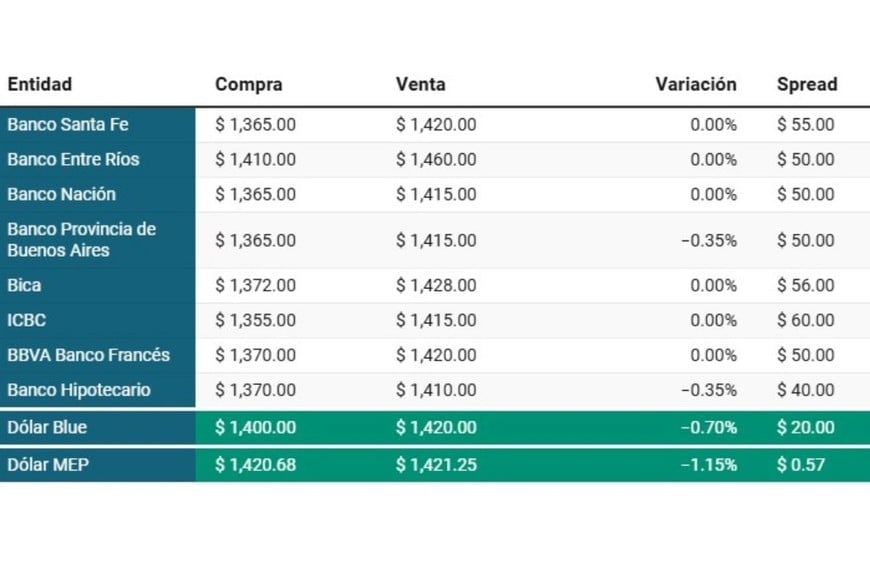Click the Bica entity name
870x578 pixels.
pos(24,286)
